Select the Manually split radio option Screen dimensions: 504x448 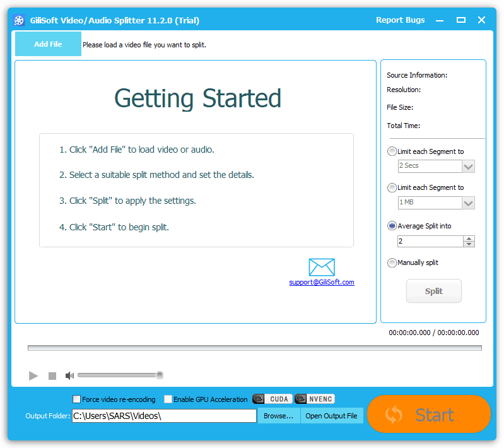[x=392, y=262]
